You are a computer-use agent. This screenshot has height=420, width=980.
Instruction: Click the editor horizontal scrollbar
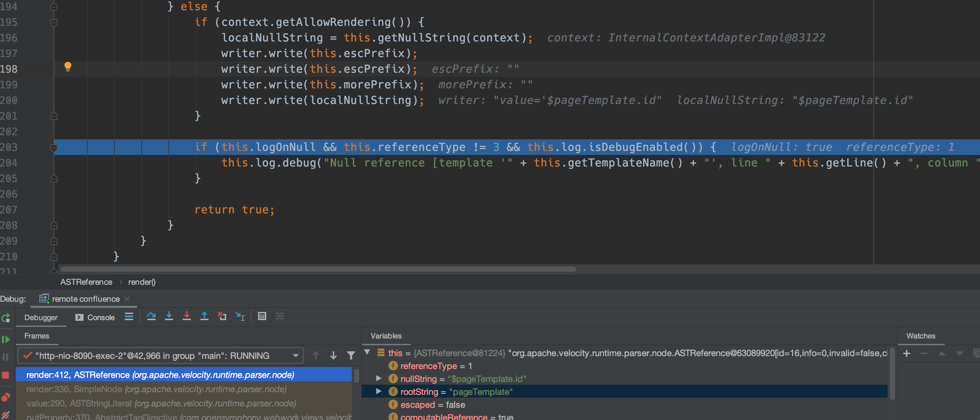coord(318,269)
